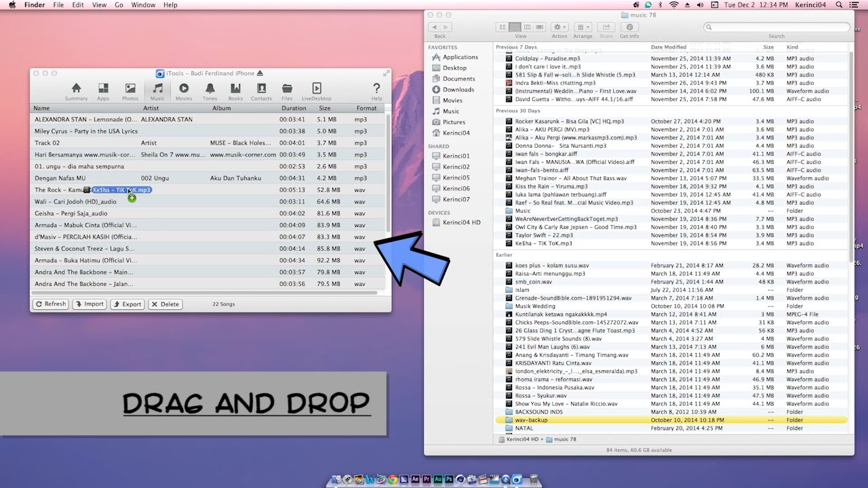Select Dengan Nafas MU song row
The width and height of the screenshot is (868, 488).
(x=208, y=178)
